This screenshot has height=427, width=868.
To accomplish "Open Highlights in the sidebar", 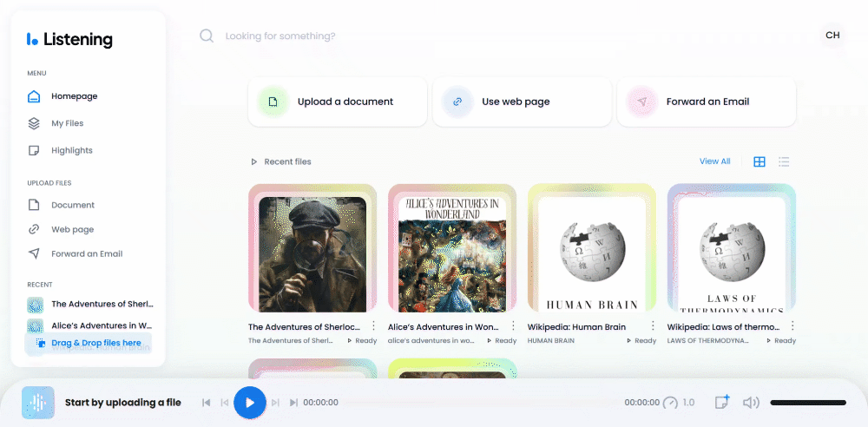I will click(72, 150).
